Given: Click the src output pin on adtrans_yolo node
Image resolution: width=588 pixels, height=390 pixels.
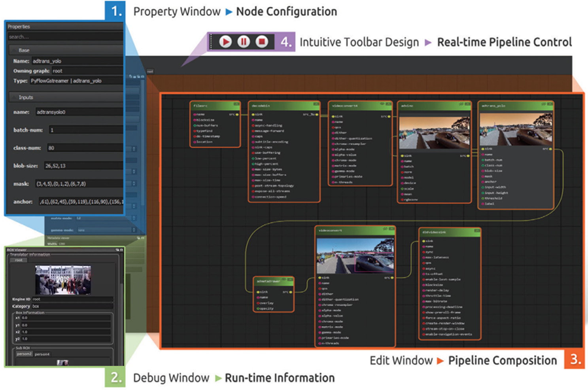Looking at the screenshot, I should click(x=550, y=149).
